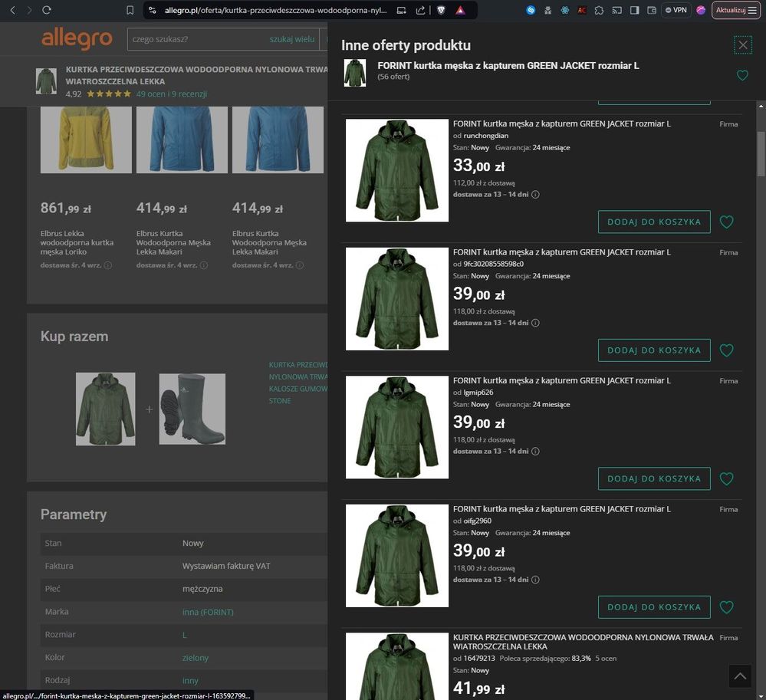
Task: Close the Inne oferty produktu panel
Action: (743, 45)
